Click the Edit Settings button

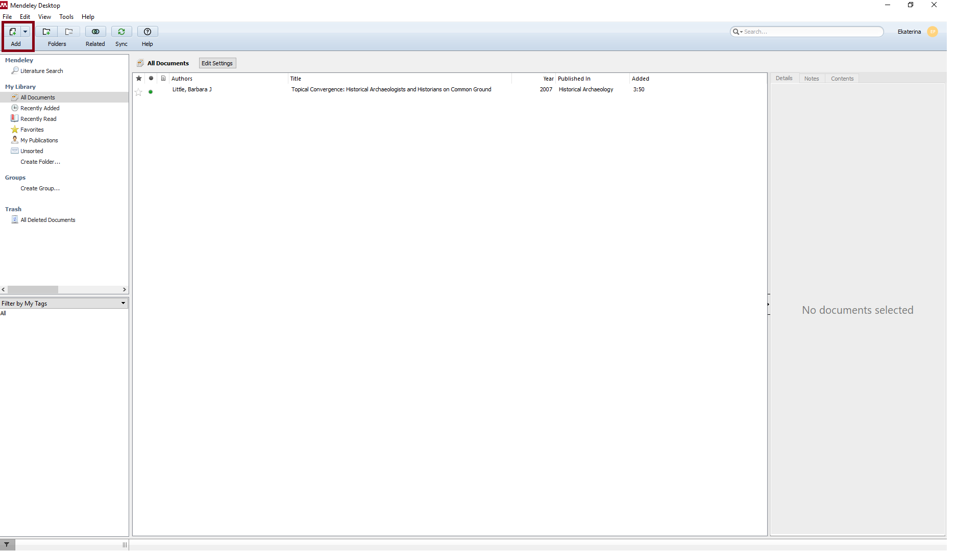(x=217, y=63)
